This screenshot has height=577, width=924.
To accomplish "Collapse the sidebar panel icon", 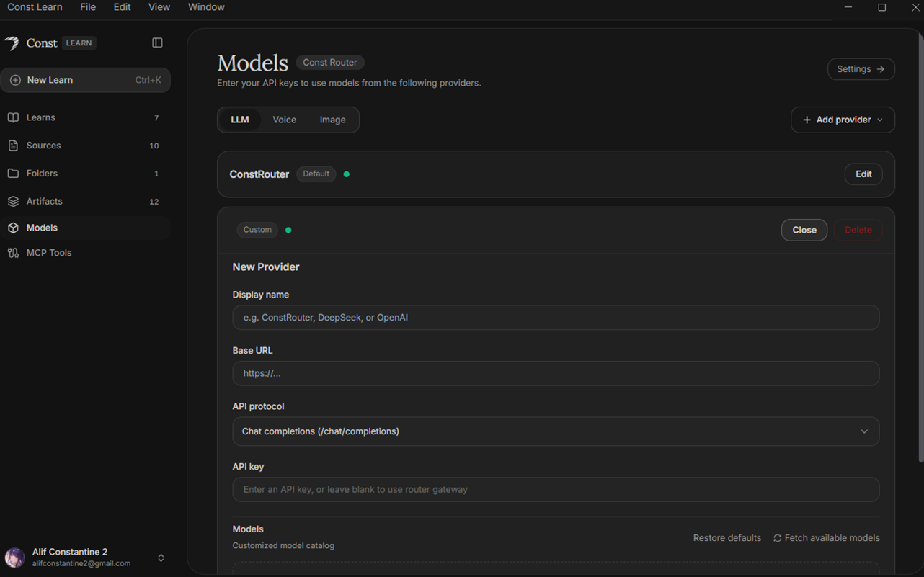I will coord(157,43).
